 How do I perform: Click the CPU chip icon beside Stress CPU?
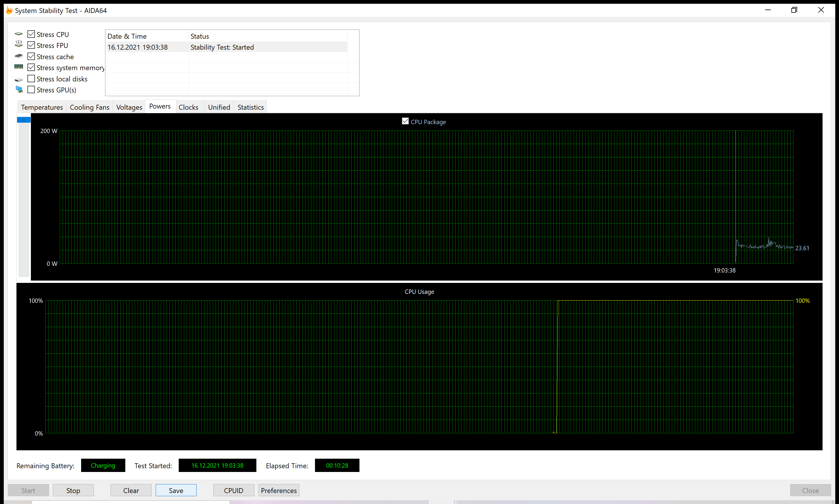pos(19,34)
